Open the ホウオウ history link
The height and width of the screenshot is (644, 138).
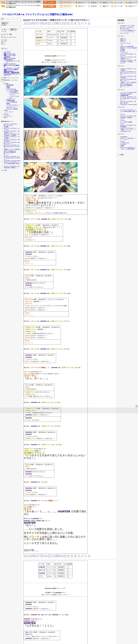123,121
